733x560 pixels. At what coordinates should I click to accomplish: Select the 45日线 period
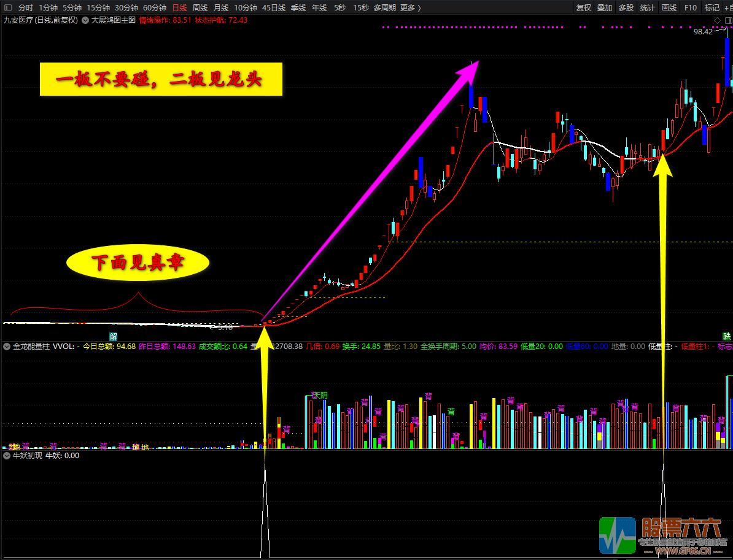point(273,7)
